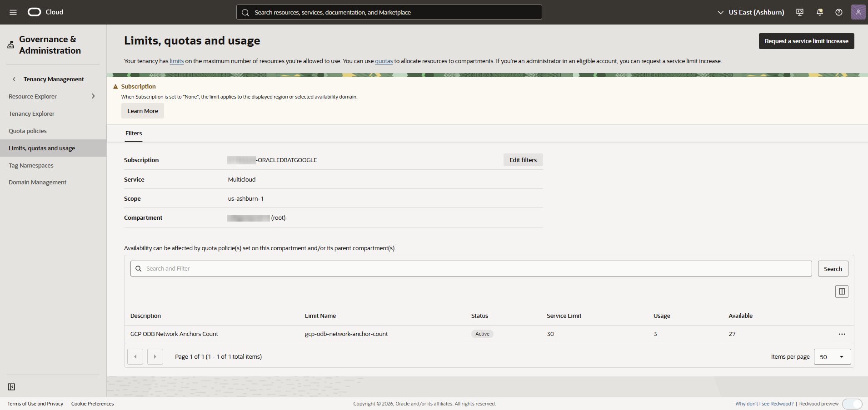Click the Oracle Cloud logo
Image resolution: width=868 pixels, height=410 pixels.
point(45,12)
